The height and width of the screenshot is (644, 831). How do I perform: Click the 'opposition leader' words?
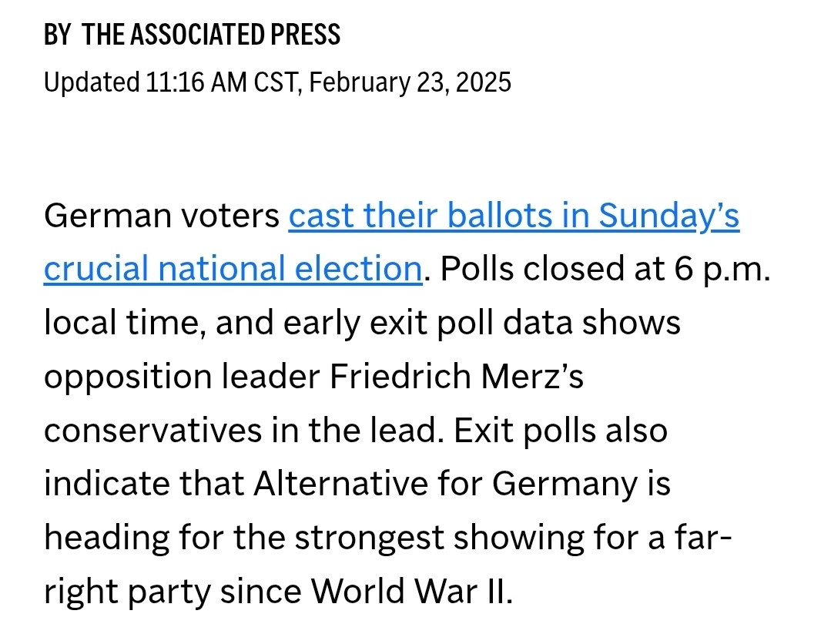[x=182, y=377]
